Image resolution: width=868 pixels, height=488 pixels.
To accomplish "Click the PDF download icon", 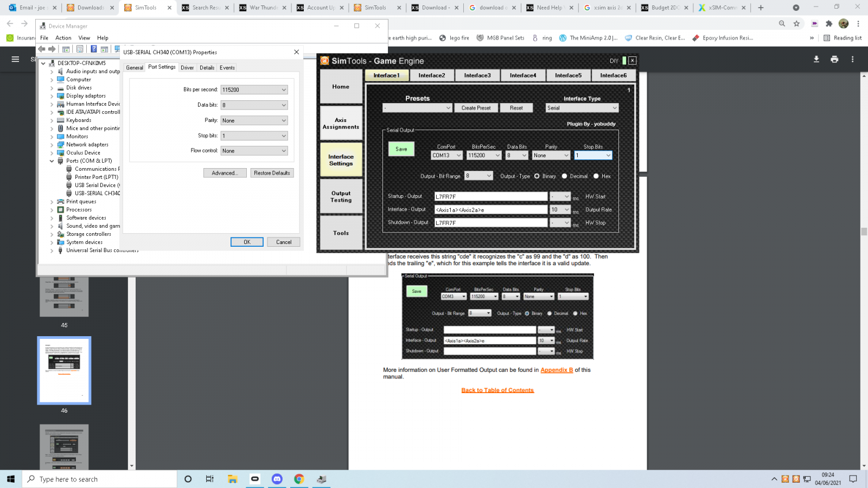I will (x=816, y=59).
